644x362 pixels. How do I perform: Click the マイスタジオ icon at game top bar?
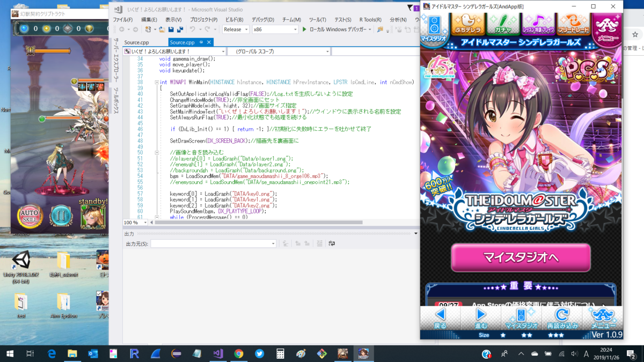pyautogui.click(x=434, y=28)
